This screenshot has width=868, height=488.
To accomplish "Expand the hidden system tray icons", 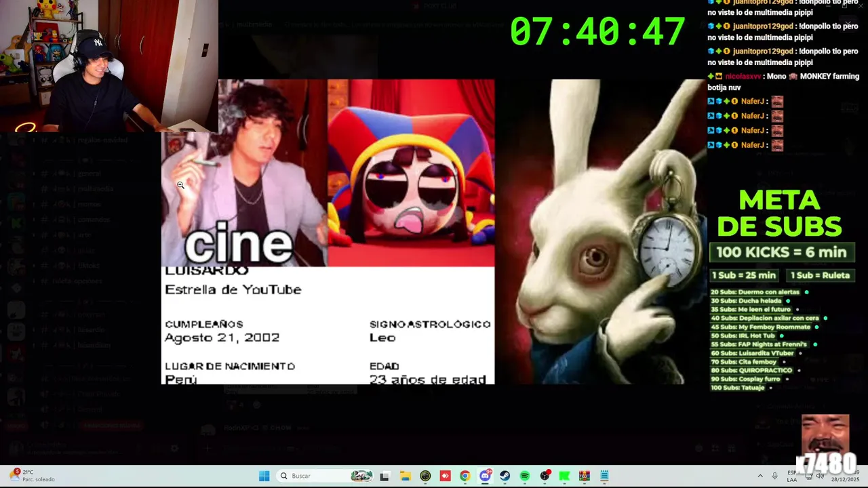I will tap(760, 476).
